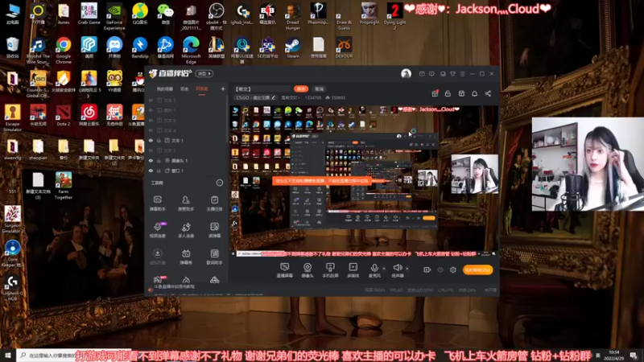Viewport: 644px width, 362px height.
Task: Click the orange start streaming button
Action: pyautogui.click(x=477, y=269)
